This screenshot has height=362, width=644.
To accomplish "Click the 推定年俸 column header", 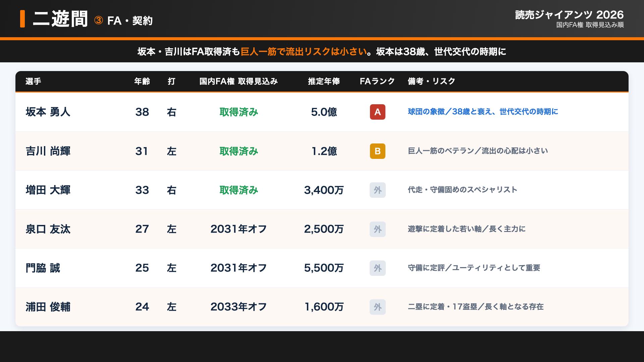I will coord(324,81).
